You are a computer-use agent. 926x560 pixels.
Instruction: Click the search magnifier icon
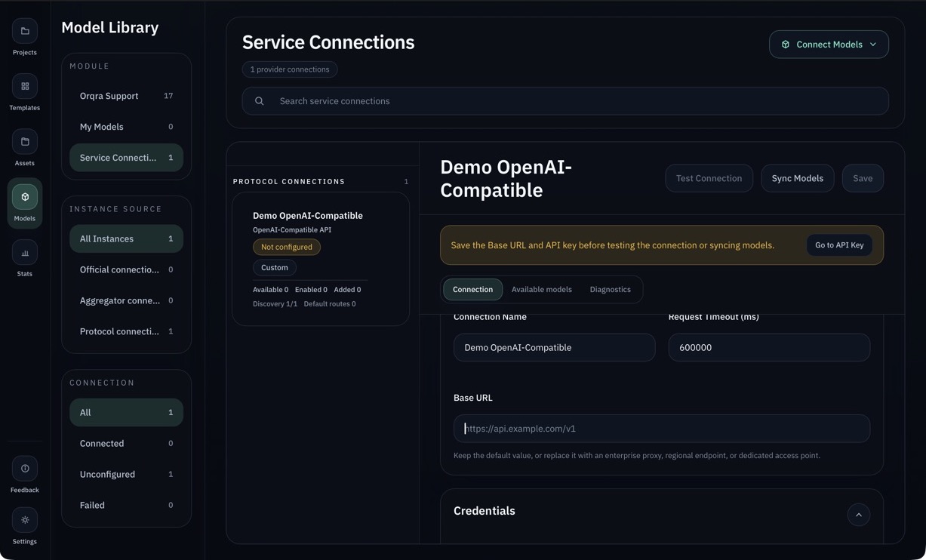point(259,101)
